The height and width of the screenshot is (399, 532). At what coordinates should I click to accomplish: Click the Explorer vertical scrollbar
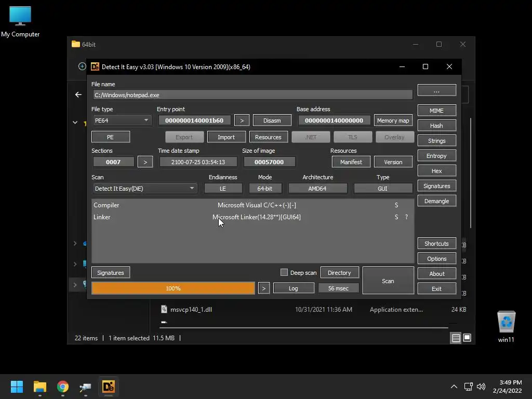(471, 173)
